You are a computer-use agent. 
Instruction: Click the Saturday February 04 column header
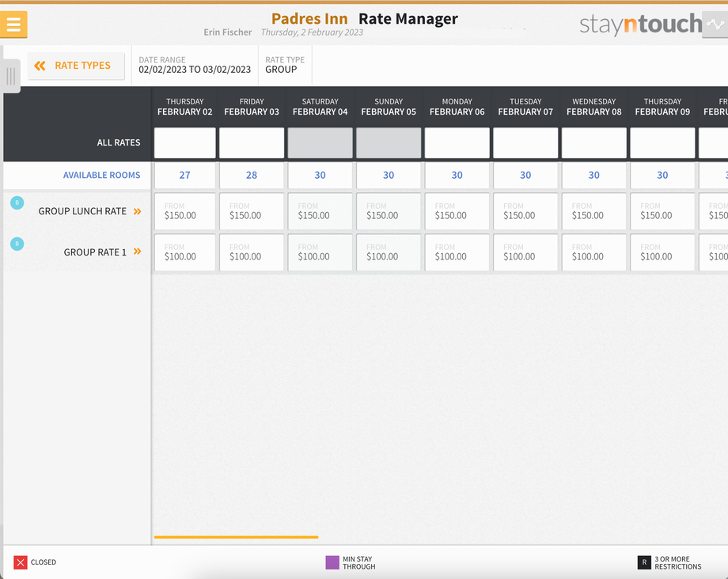click(320, 107)
